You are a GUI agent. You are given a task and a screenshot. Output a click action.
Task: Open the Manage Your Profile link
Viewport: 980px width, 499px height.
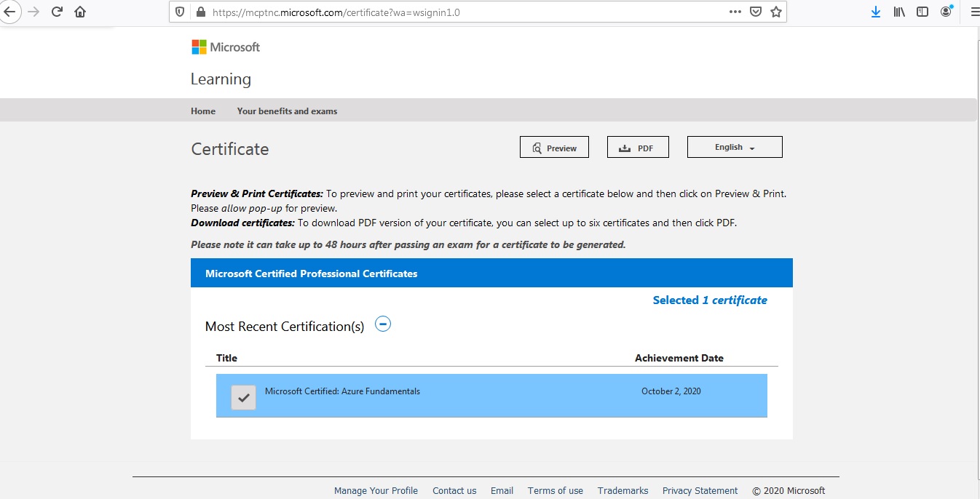[376, 490]
